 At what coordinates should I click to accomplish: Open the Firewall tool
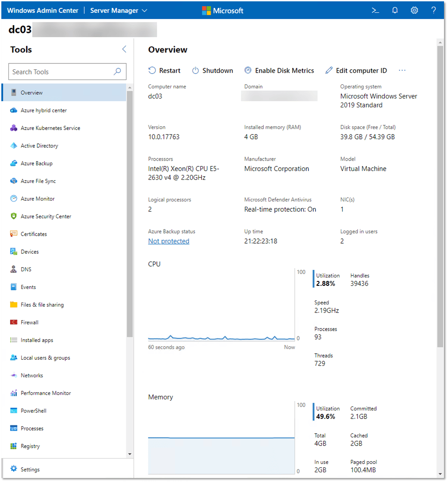[64, 322]
